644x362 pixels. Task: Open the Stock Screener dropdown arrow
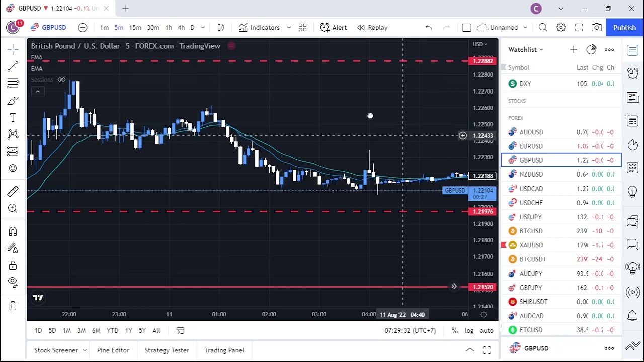point(85,350)
